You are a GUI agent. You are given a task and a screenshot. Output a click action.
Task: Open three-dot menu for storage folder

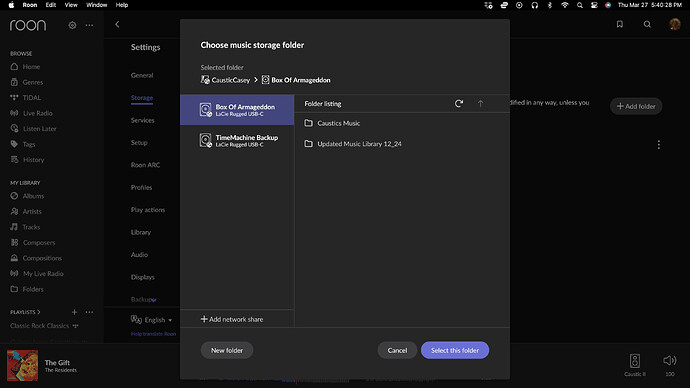658,145
